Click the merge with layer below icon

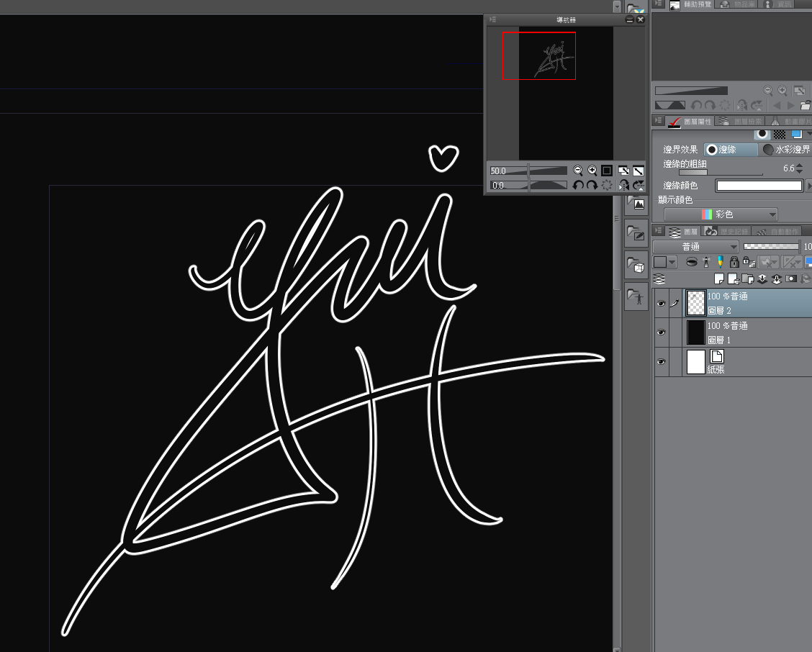tap(777, 279)
